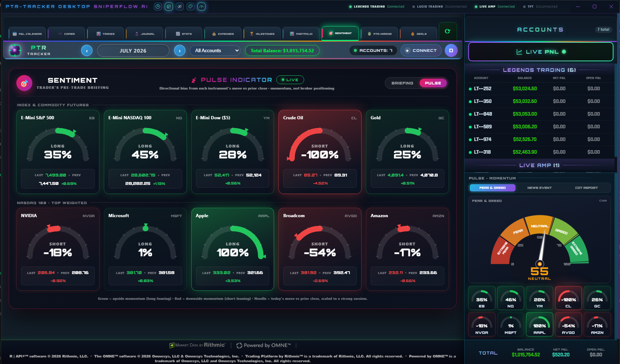
Task: Select the Sentiment tab
Action: coord(340,33)
